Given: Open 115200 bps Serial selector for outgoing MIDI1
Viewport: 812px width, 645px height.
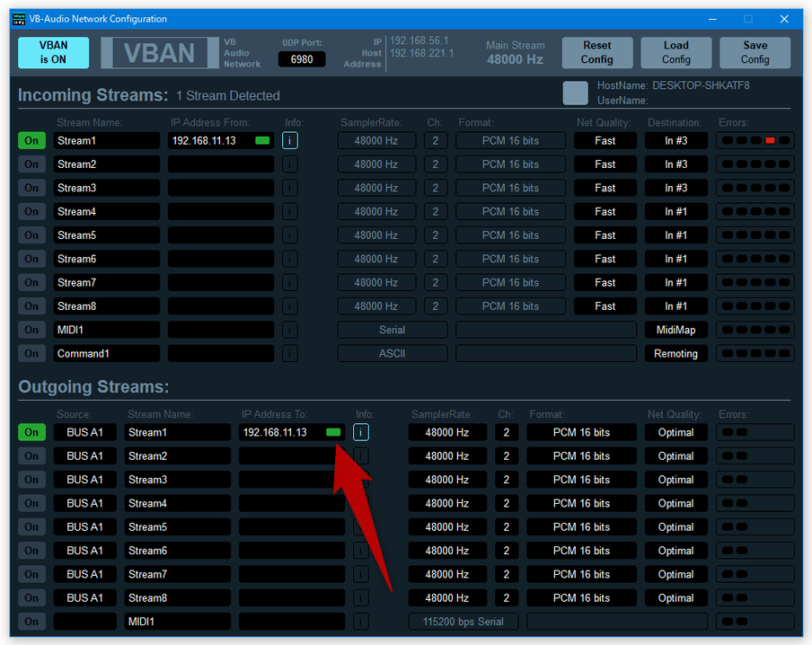Looking at the screenshot, I should click(x=463, y=621).
